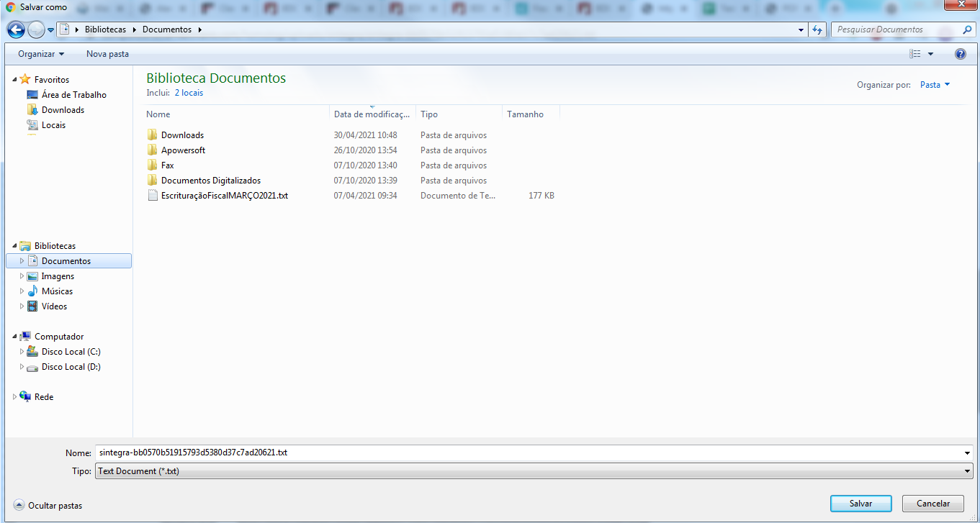Collapse the Favoritos tree section
The image size is (980, 523).
point(15,80)
